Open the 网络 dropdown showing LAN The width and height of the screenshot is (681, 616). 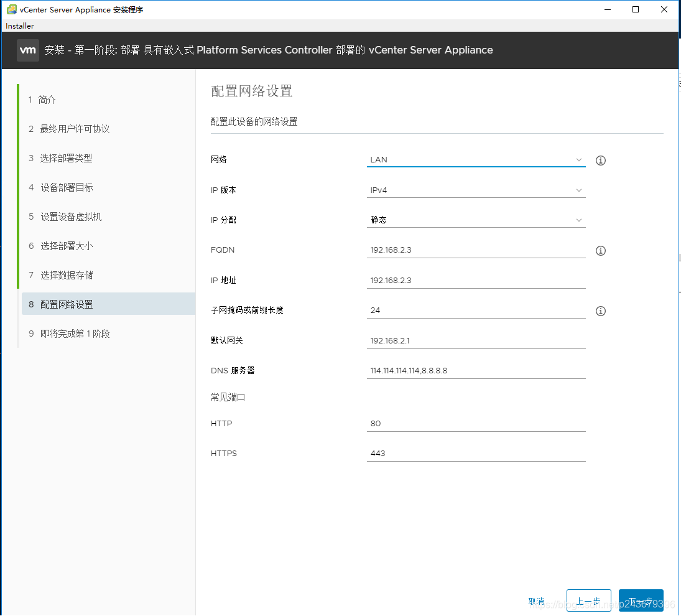coord(476,159)
